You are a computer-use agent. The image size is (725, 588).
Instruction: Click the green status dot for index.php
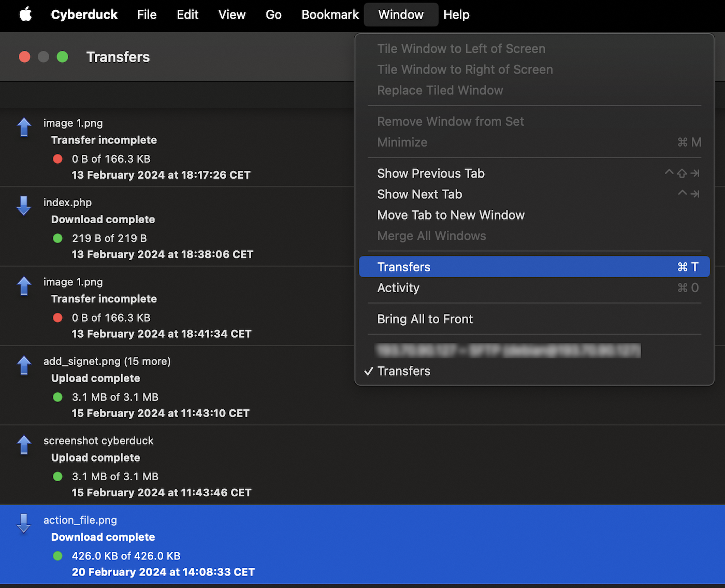(58, 238)
